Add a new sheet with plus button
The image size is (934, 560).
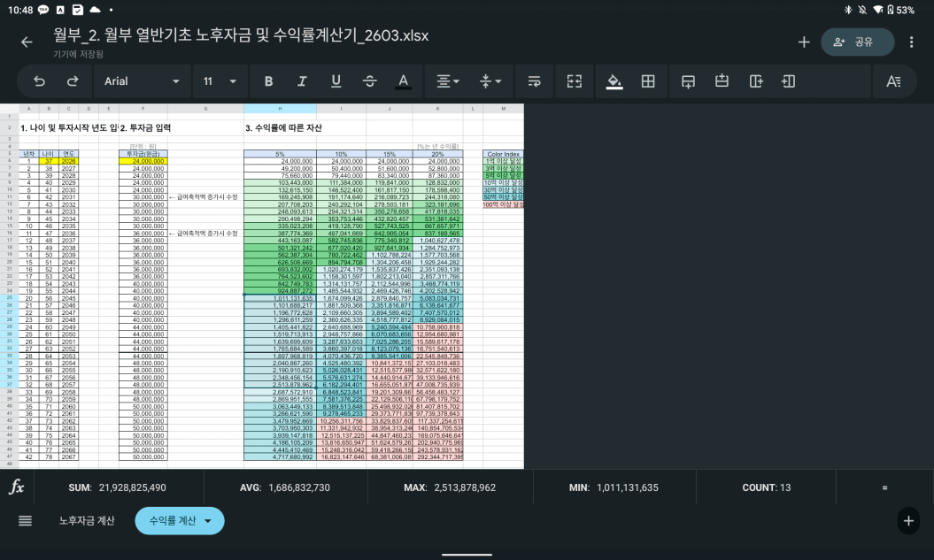click(x=908, y=521)
